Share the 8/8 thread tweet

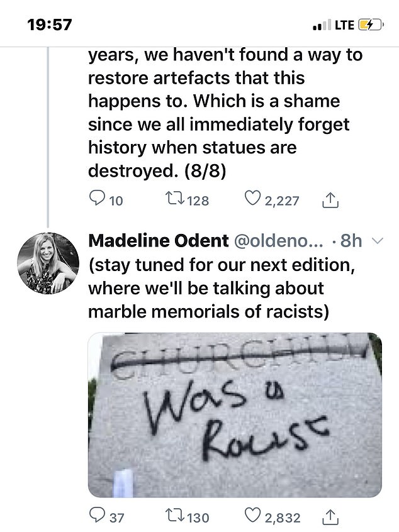(x=330, y=200)
